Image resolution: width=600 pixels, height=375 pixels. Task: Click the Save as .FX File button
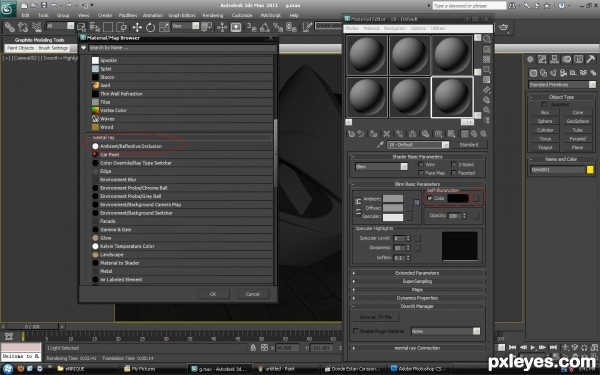tap(375, 317)
